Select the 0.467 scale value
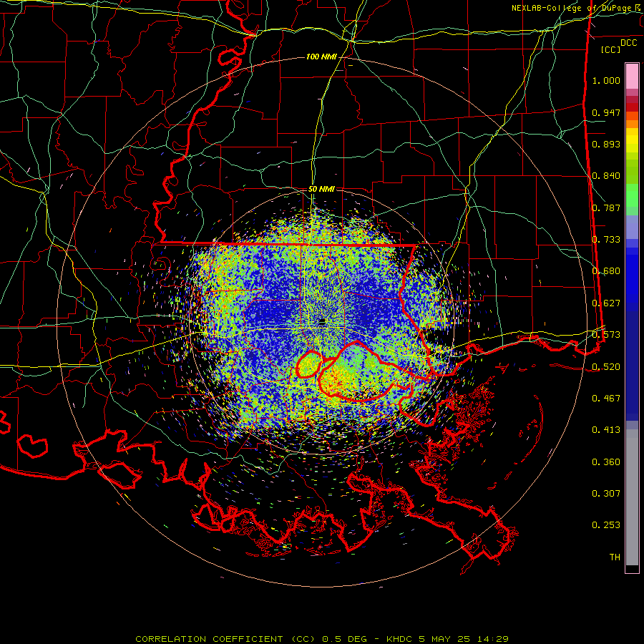644x644 pixels. pyautogui.click(x=606, y=398)
